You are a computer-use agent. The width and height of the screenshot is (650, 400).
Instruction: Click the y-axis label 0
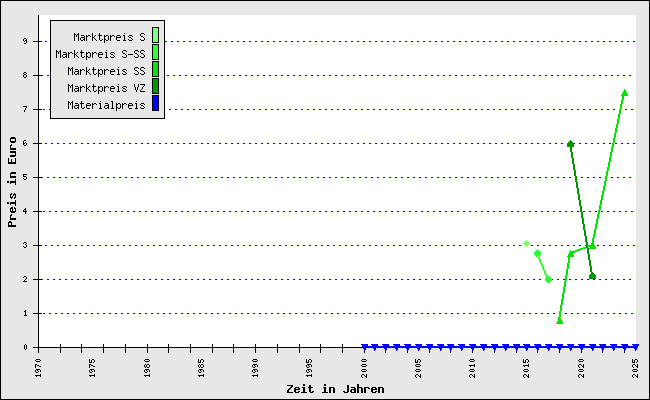point(26,347)
